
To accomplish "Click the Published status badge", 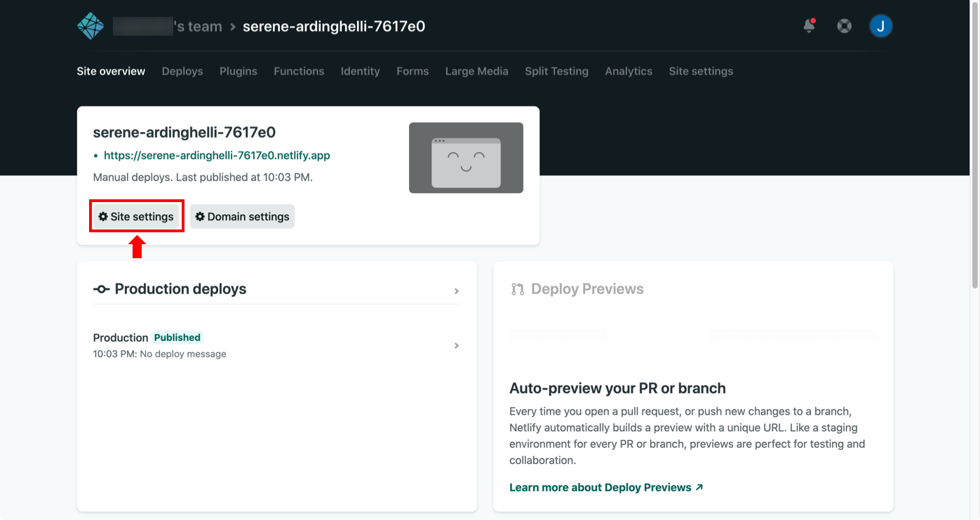I will pos(177,338).
